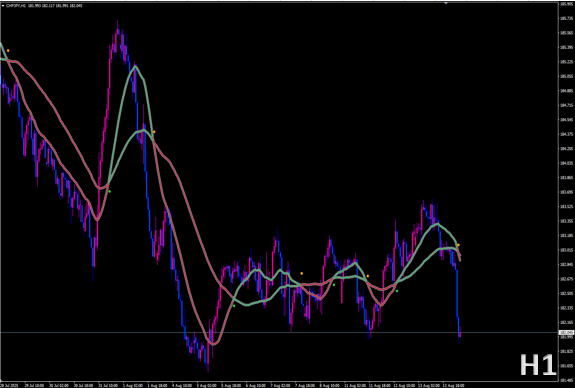575x388 pixels.
Task: Open the chart menu arrow beside CHFJPY,H1
Action: (3, 6)
